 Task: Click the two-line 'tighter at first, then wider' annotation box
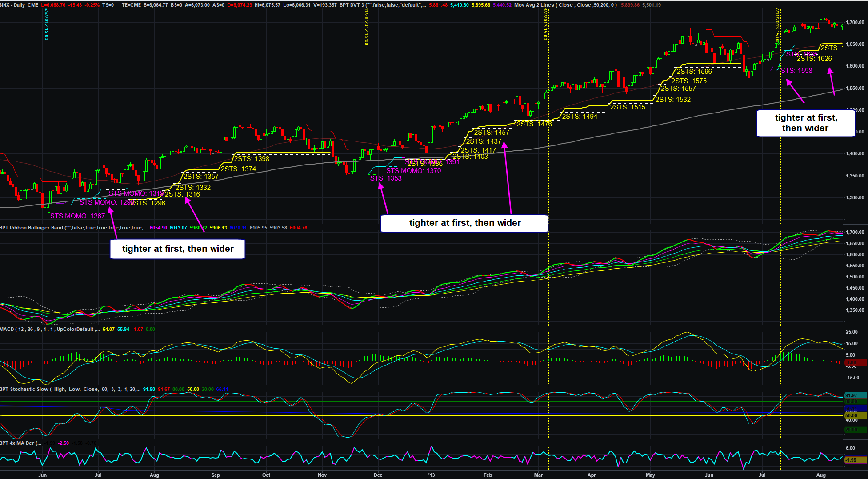(x=805, y=123)
